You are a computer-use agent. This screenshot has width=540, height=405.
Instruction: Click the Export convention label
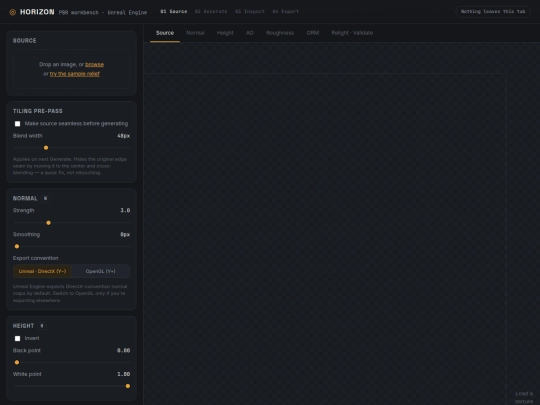coord(35,258)
